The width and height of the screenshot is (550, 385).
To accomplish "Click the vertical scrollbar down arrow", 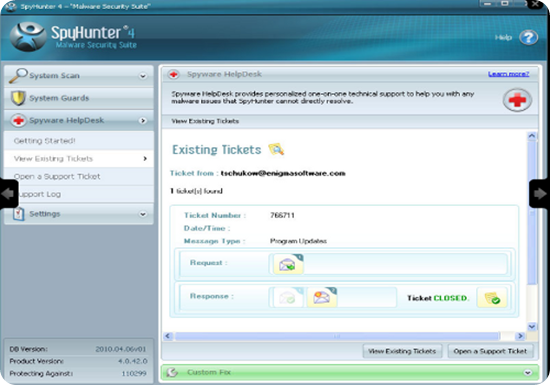I will click(532, 326).
